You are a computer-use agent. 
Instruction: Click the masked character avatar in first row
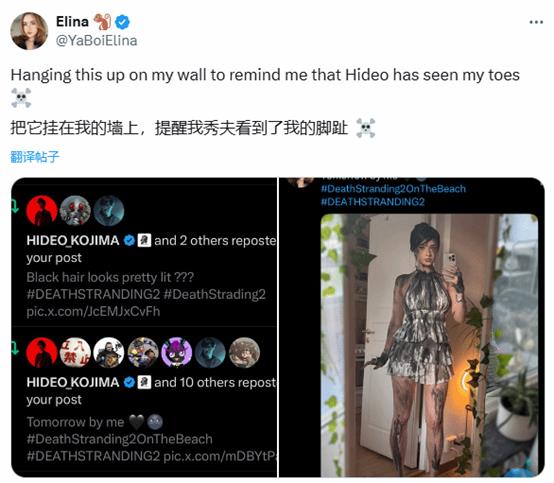tap(75, 211)
